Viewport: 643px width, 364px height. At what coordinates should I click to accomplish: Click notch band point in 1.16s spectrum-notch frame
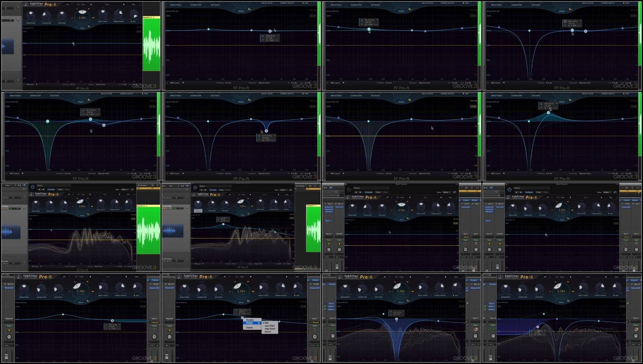click(396, 319)
